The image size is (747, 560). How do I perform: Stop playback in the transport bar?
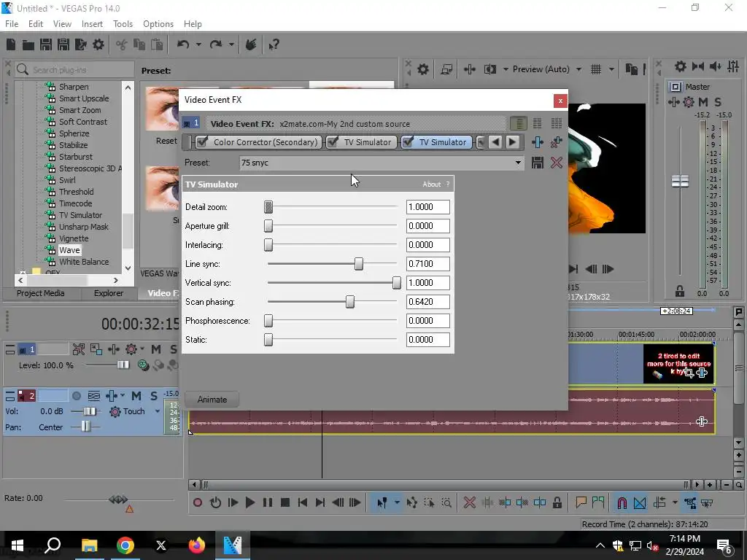(x=285, y=502)
